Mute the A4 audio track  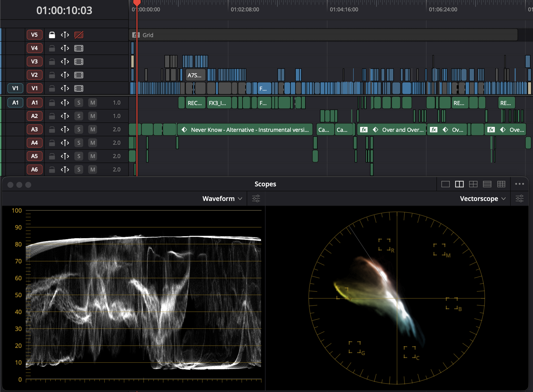point(93,143)
